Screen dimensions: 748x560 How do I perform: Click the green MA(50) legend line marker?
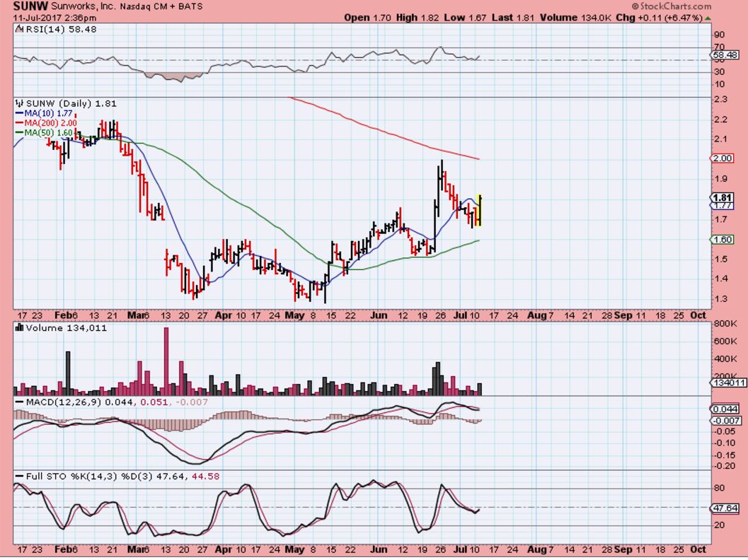point(20,132)
